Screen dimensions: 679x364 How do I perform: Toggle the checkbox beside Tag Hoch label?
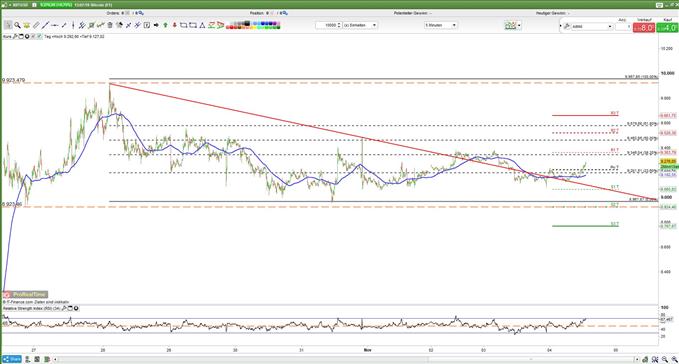(x=39, y=36)
